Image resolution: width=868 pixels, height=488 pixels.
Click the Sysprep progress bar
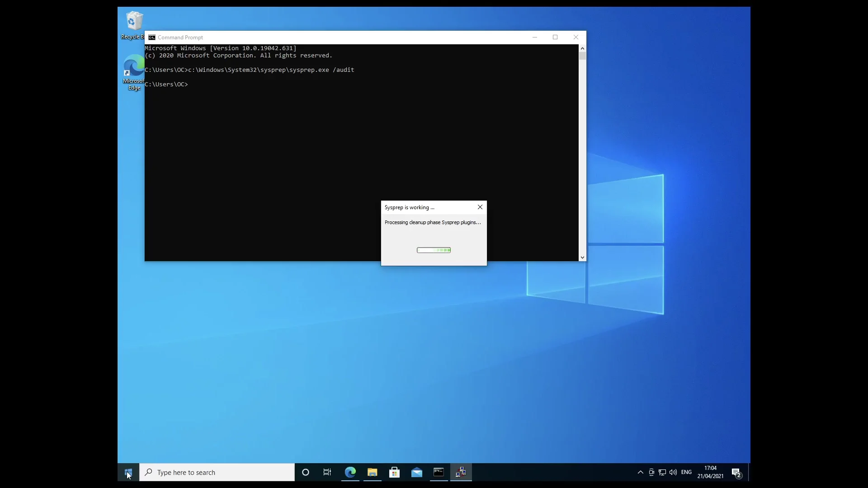coord(434,250)
